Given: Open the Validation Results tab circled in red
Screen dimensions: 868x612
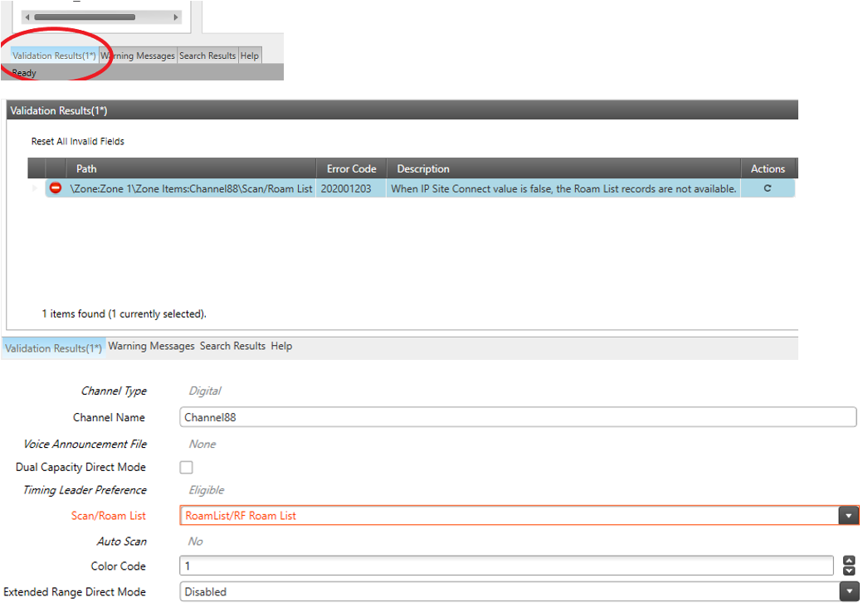Looking at the screenshot, I should click(54, 56).
